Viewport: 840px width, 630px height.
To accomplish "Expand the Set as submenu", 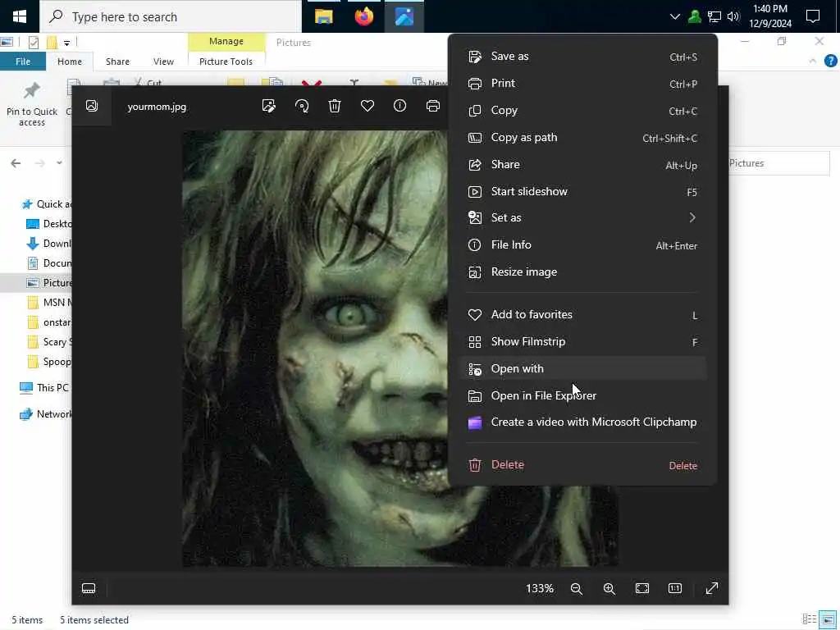I will click(x=583, y=217).
